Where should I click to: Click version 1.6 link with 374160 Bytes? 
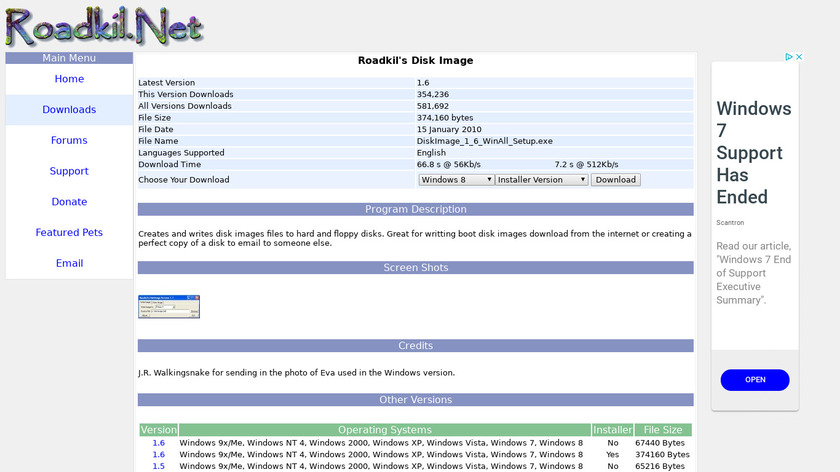[159, 455]
